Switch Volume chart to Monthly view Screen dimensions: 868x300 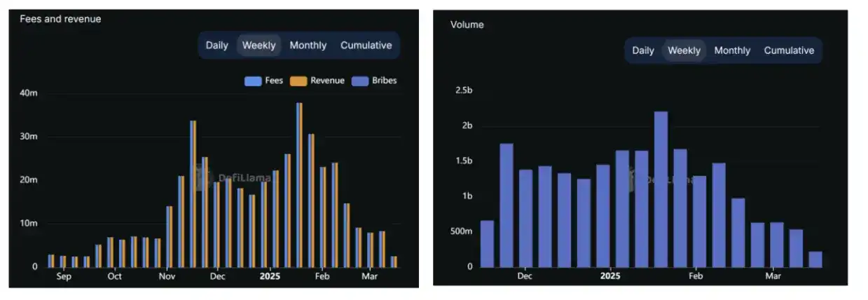pyautogui.click(x=732, y=50)
